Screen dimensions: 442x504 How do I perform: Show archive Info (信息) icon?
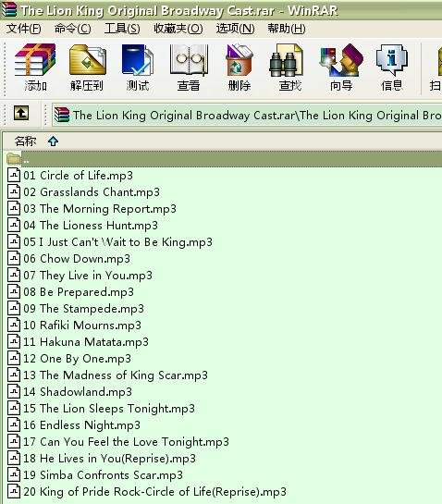pos(391,68)
